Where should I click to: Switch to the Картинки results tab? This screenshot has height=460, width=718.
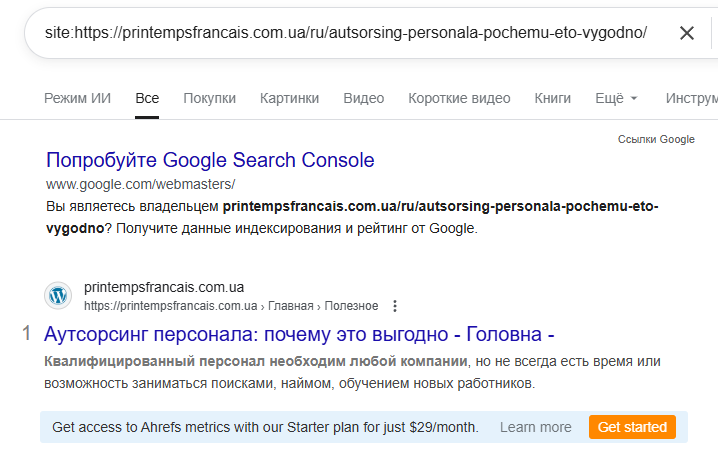click(x=289, y=98)
